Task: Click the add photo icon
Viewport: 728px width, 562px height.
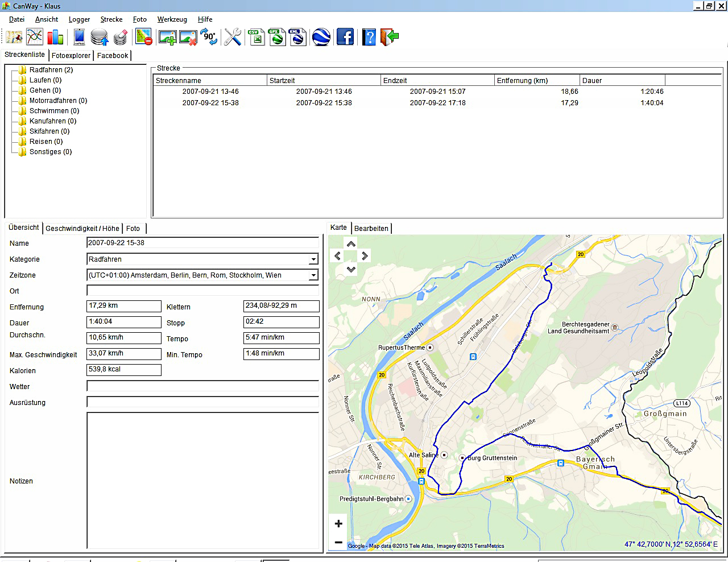Action: [x=167, y=38]
